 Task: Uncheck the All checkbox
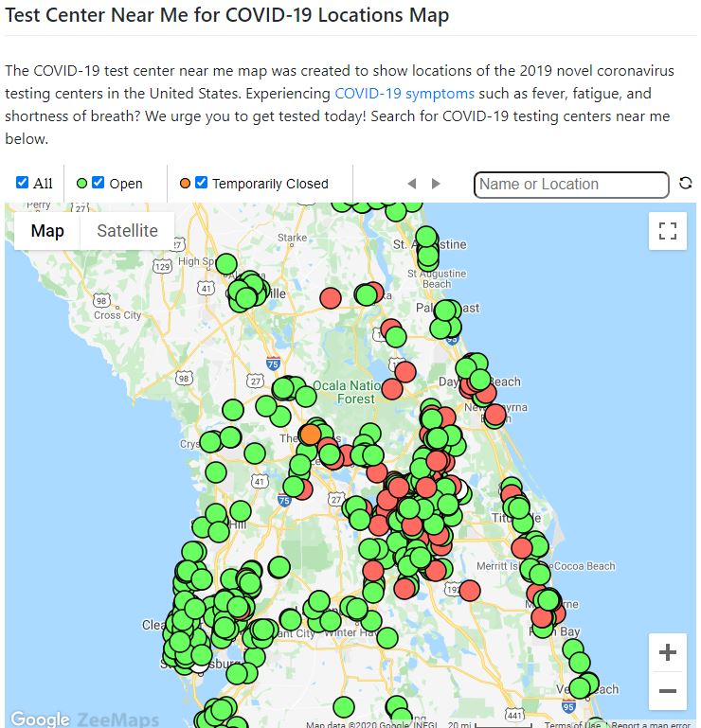(23, 183)
